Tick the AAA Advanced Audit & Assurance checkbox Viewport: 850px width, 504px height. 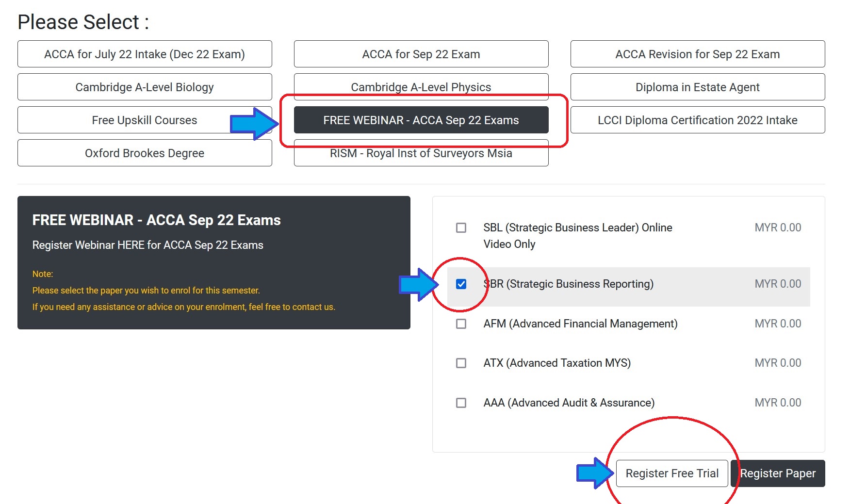tap(461, 403)
